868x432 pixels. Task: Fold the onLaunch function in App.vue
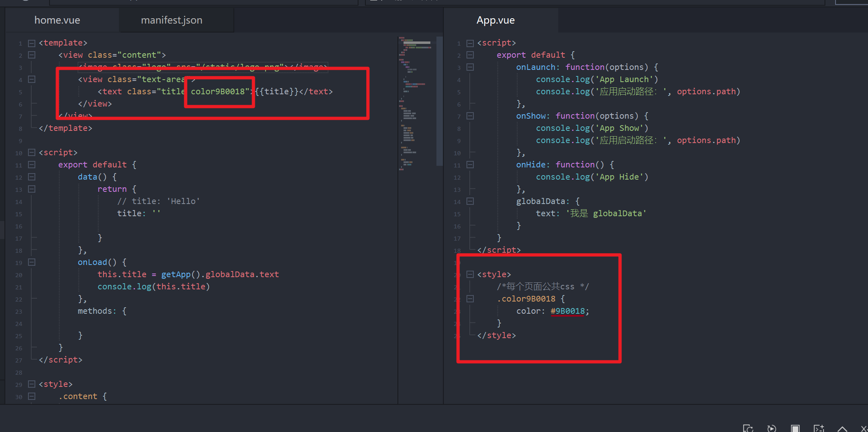point(470,67)
